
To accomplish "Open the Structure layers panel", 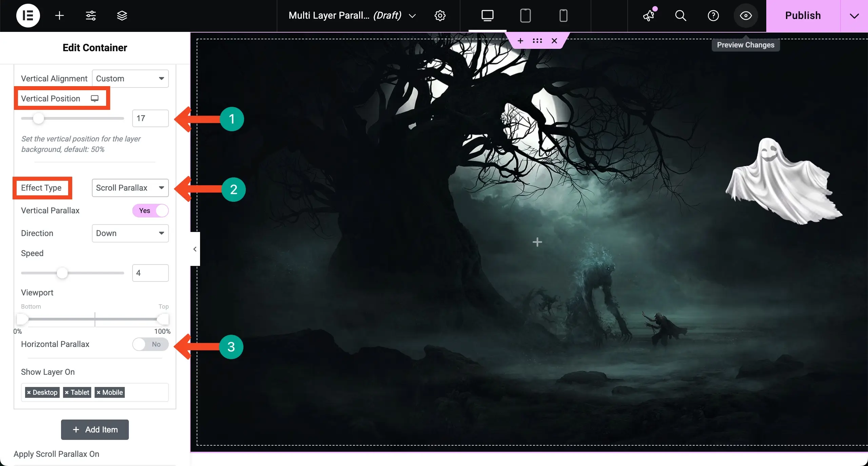I will 122,16.
